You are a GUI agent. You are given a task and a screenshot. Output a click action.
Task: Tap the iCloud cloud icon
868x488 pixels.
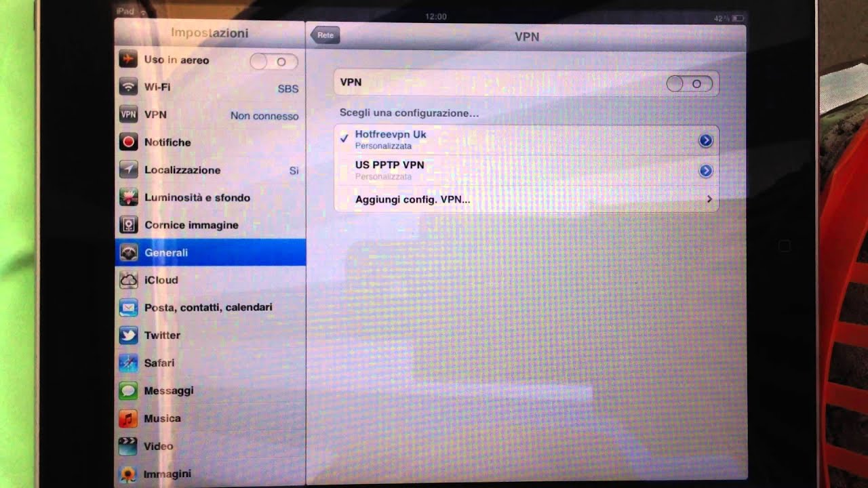128,280
